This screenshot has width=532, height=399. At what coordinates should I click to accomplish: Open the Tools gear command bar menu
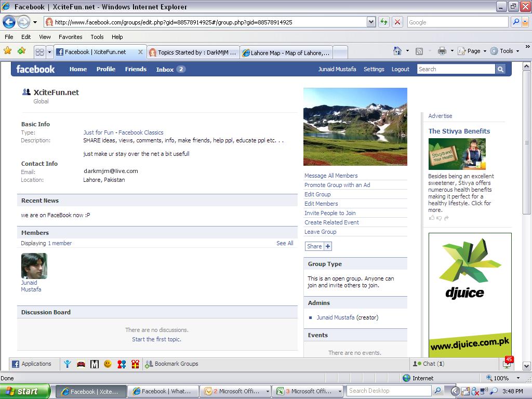505,51
